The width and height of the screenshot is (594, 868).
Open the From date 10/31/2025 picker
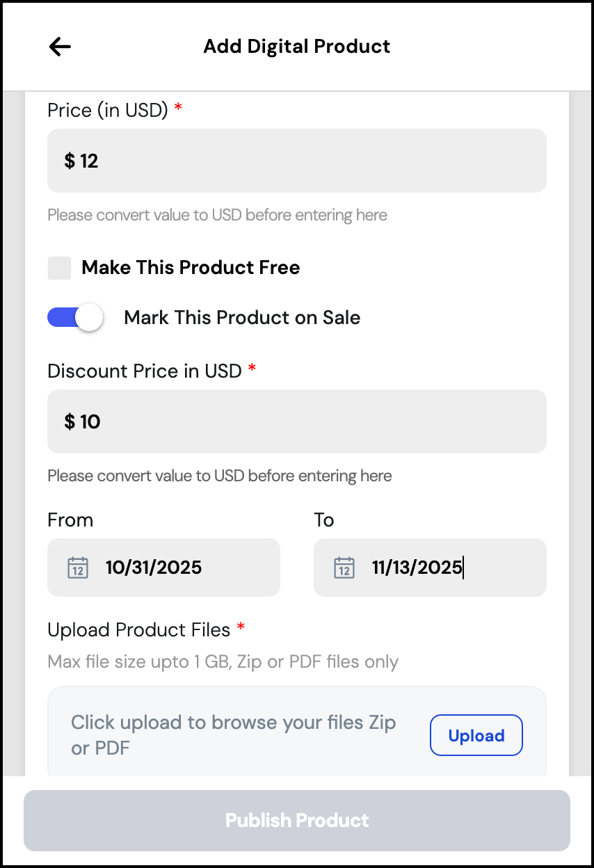[x=163, y=568]
